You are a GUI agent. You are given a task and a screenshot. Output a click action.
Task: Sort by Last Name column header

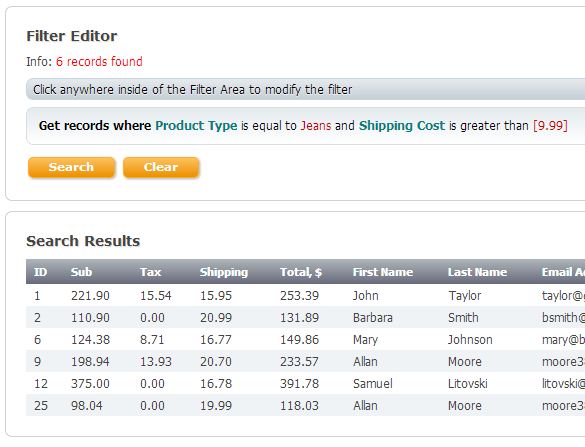click(x=477, y=272)
